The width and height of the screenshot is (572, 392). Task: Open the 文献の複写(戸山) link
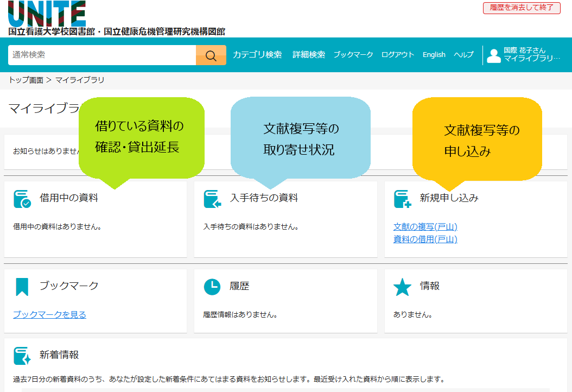[x=425, y=226]
